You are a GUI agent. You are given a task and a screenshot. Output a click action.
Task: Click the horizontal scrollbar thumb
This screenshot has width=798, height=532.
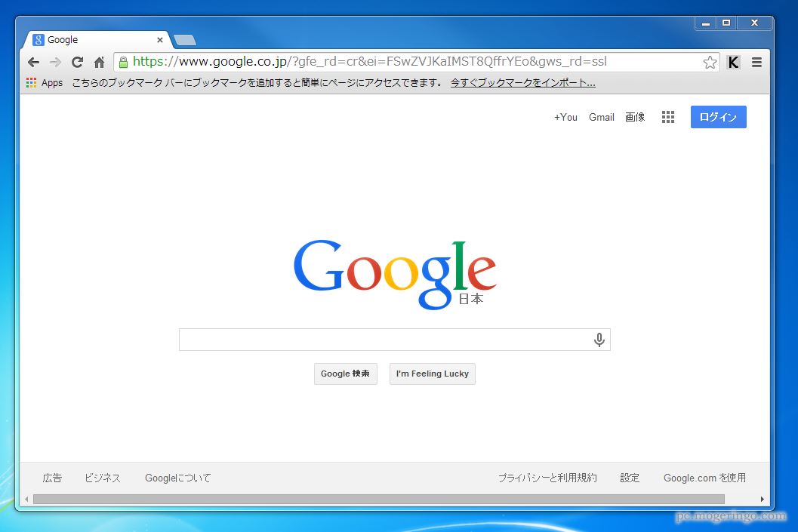click(x=379, y=500)
